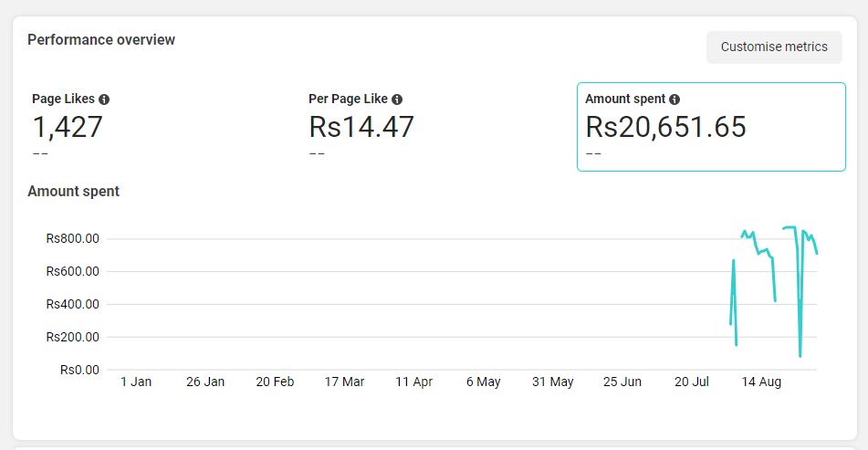This screenshot has height=450, width=868.
Task: Select the Amount spent metric card
Action: pyautogui.click(x=711, y=127)
